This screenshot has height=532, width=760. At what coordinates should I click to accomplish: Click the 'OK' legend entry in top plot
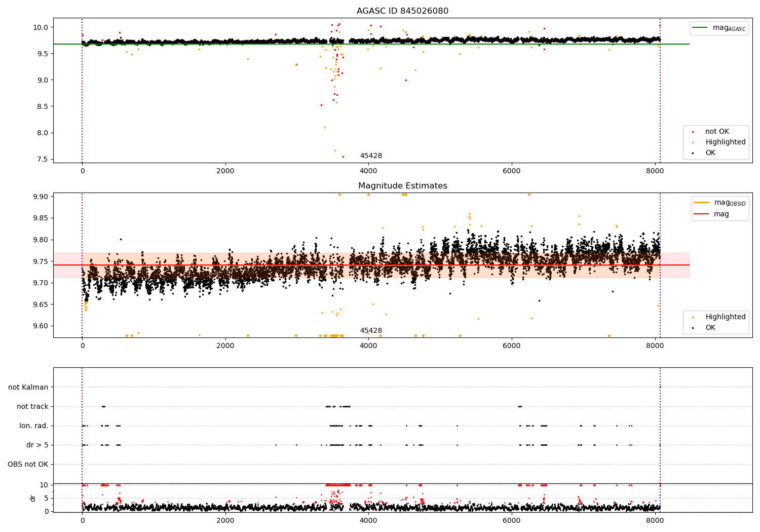tap(710, 153)
